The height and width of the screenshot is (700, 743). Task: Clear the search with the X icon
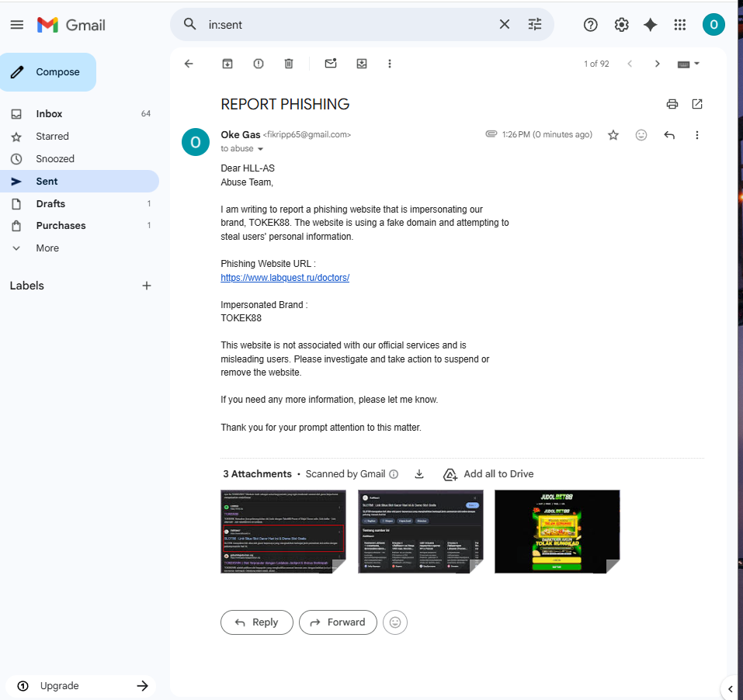pyautogui.click(x=504, y=25)
